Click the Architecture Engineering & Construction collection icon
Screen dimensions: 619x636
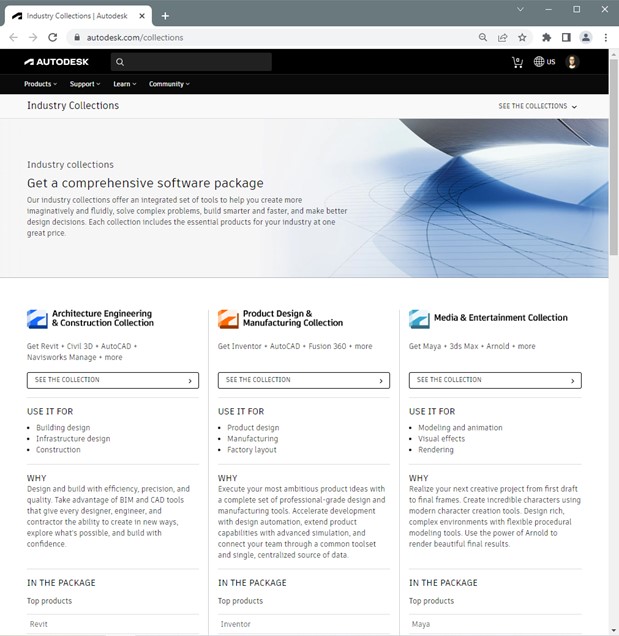37,319
